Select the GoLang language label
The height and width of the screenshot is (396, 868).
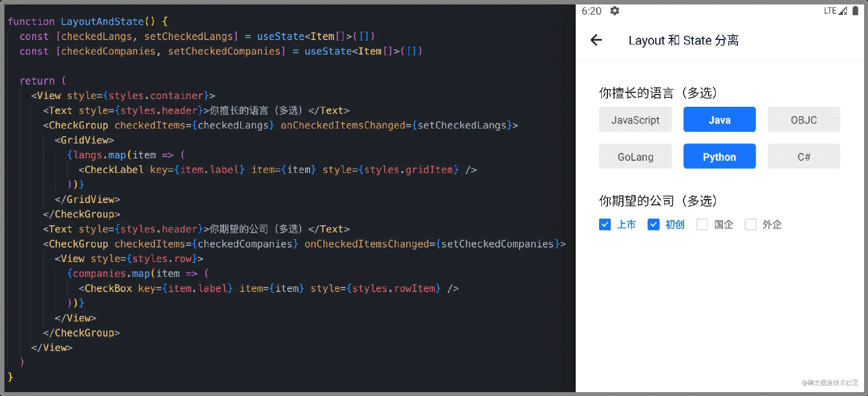coord(635,156)
